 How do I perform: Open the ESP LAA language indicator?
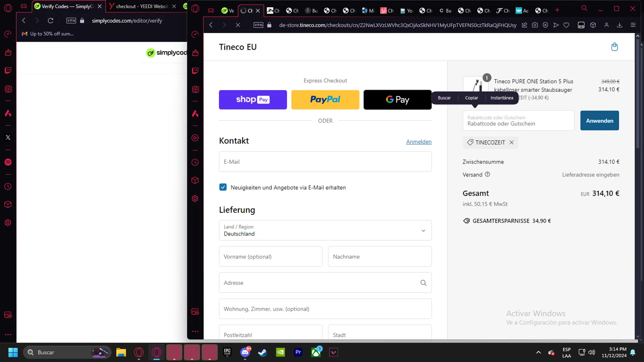567,353
